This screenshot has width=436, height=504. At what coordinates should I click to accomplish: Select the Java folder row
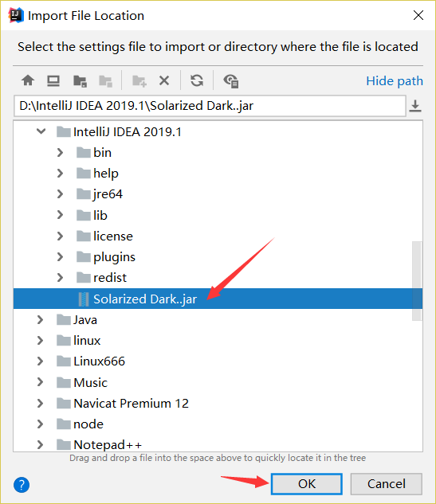click(218, 319)
